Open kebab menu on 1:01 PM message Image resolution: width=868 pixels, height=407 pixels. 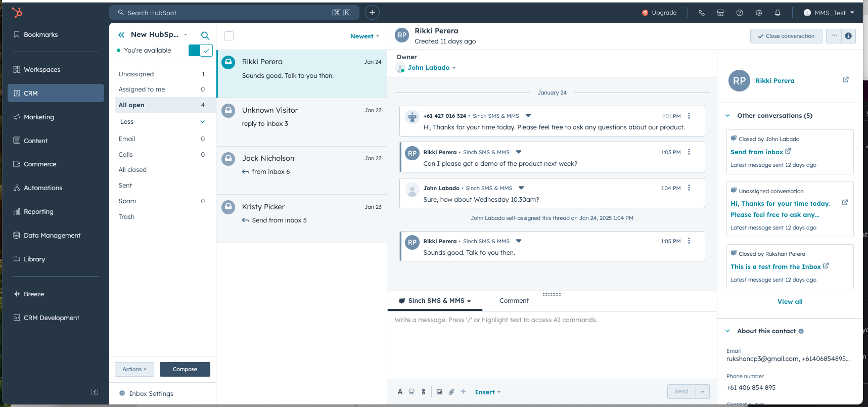pos(689,116)
